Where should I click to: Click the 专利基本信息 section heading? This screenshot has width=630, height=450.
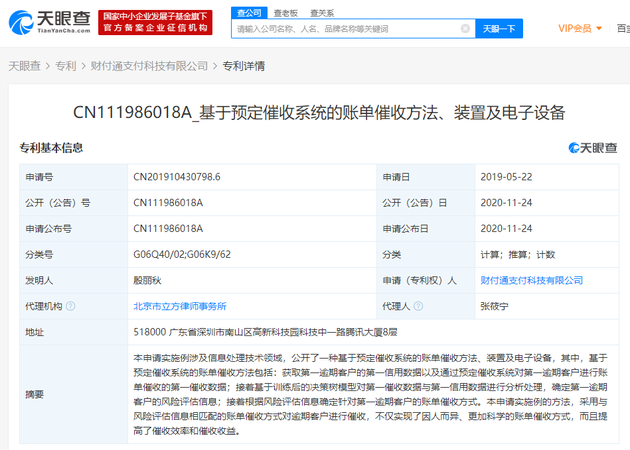pyautogui.click(x=51, y=148)
